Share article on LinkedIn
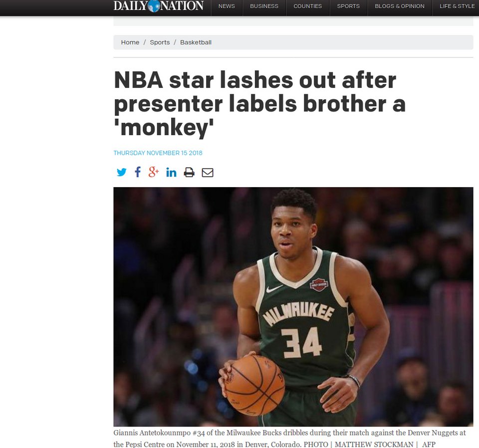This screenshot has height=448, width=479. click(x=171, y=173)
